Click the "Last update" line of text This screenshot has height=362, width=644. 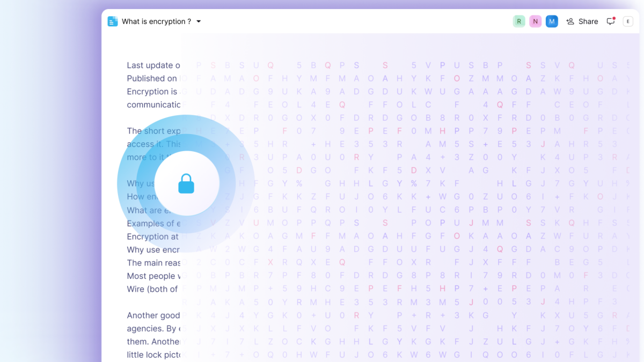tap(153, 65)
